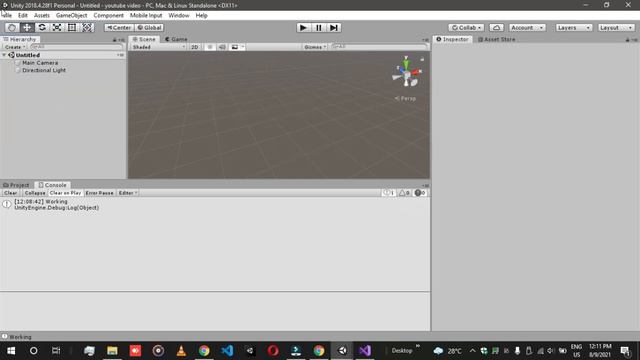This screenshot has width=640, height=360.
Task: Switch to the Hierarchy tab
Action: (20, 39)
